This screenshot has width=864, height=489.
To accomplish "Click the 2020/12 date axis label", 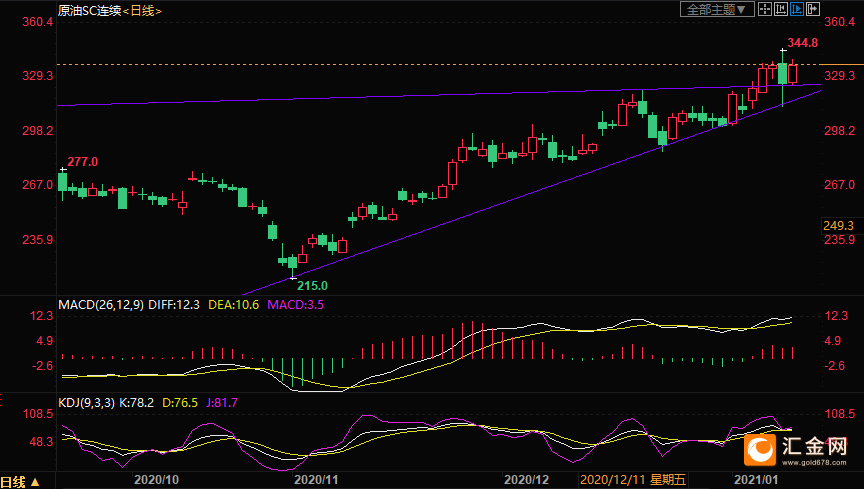I will 527,480.
